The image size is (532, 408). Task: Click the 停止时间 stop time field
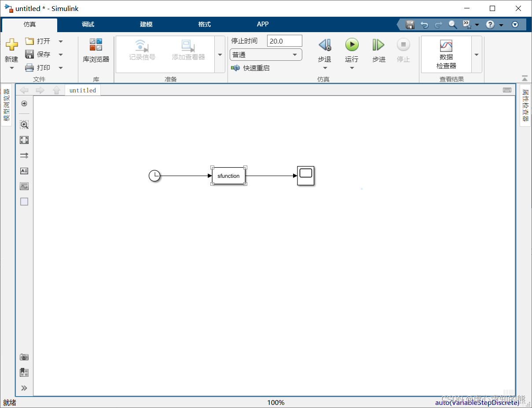pos(285,41)
